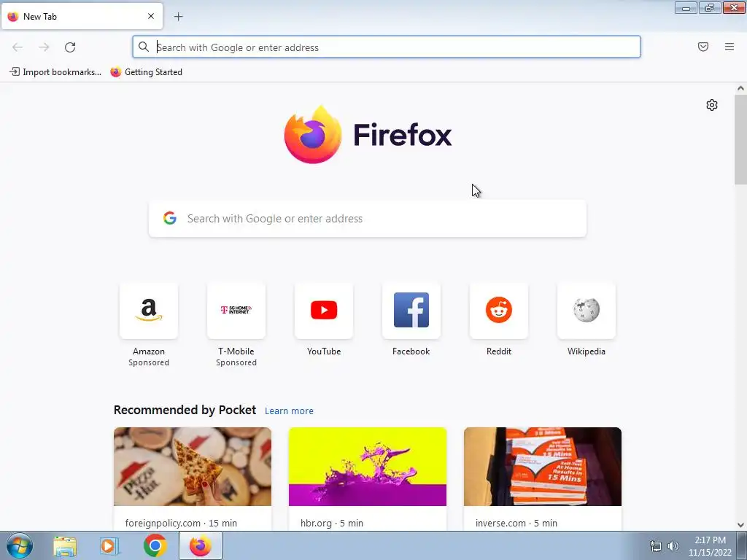Open the hbr.org purple splash story thumbnail
The image size is (747, 560).
point(368,467)
